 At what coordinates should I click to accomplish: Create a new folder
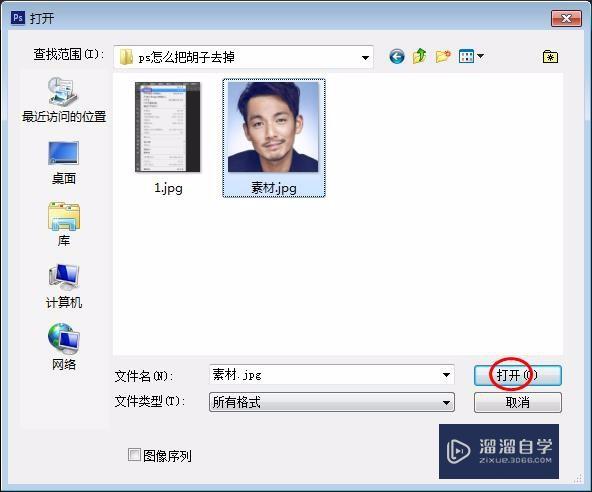click(x=443, y=56)
